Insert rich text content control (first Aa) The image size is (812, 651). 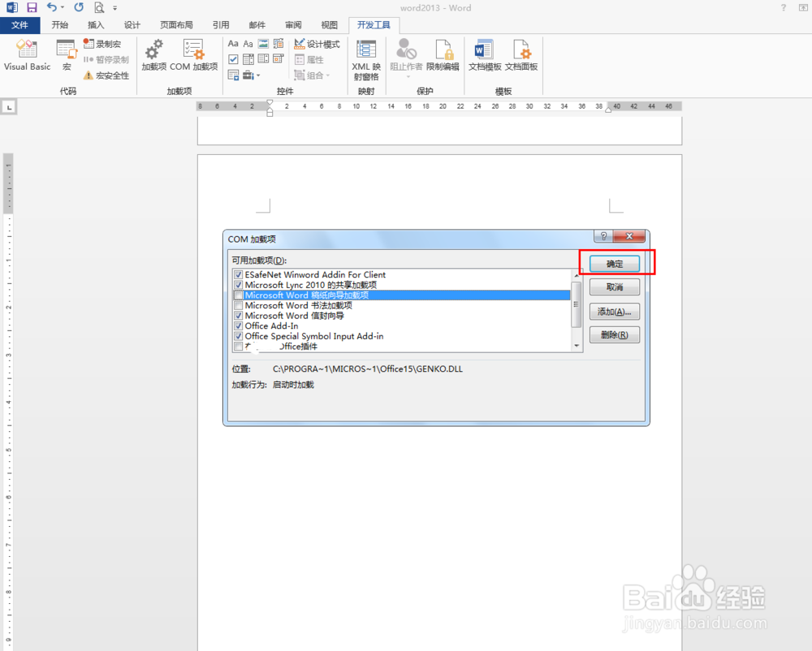pyautogui.click(x=233, y=44)
